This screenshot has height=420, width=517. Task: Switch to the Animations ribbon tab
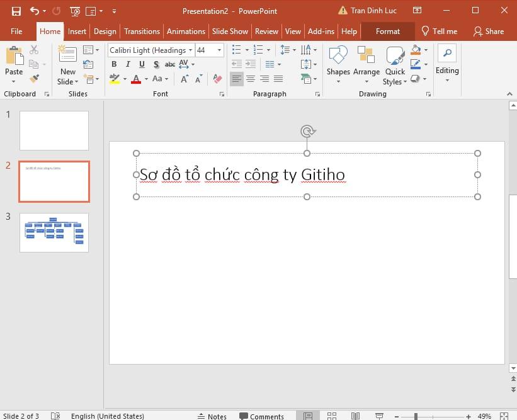186,31
